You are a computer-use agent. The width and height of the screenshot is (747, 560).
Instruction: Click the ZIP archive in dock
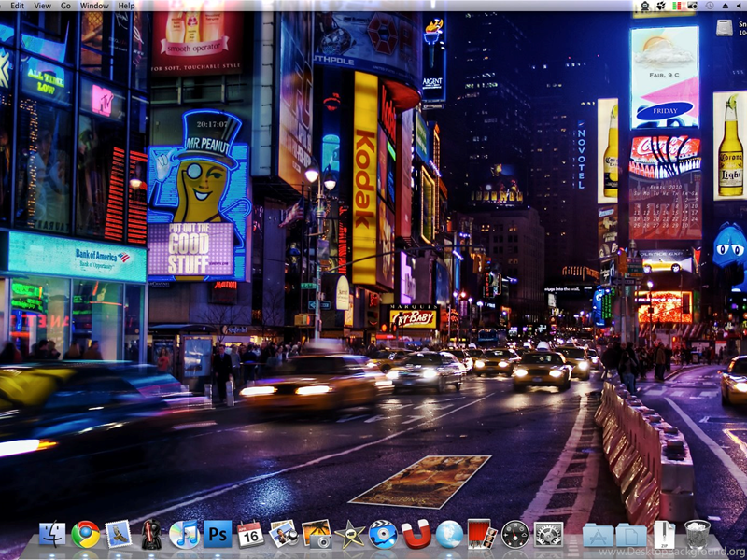pos(664,534)
